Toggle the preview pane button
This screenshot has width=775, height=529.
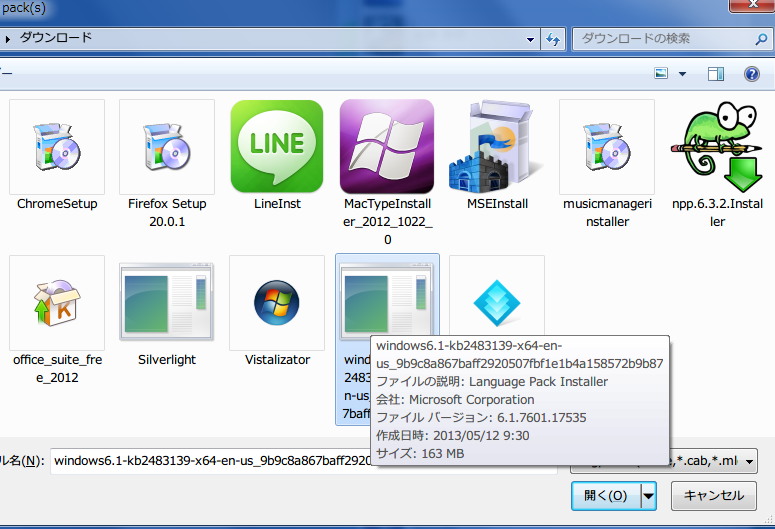click(716, 74)
